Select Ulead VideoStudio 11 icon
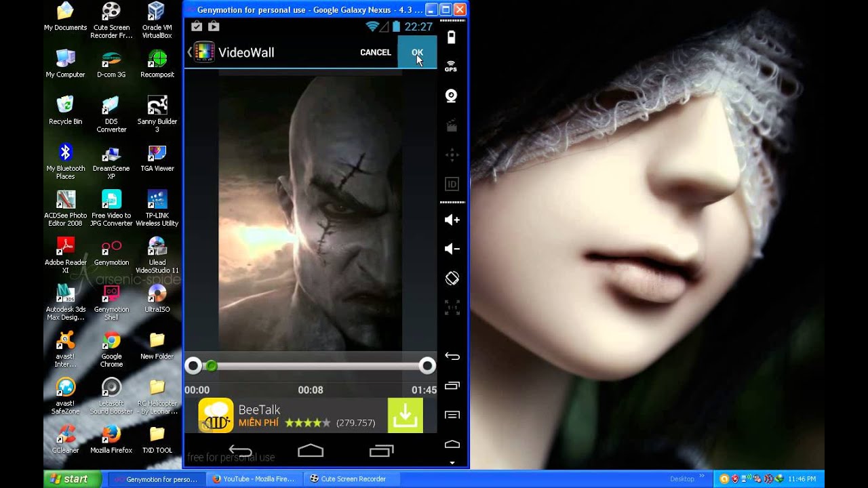This screenshot has width=868, height=488. [157, 254]
